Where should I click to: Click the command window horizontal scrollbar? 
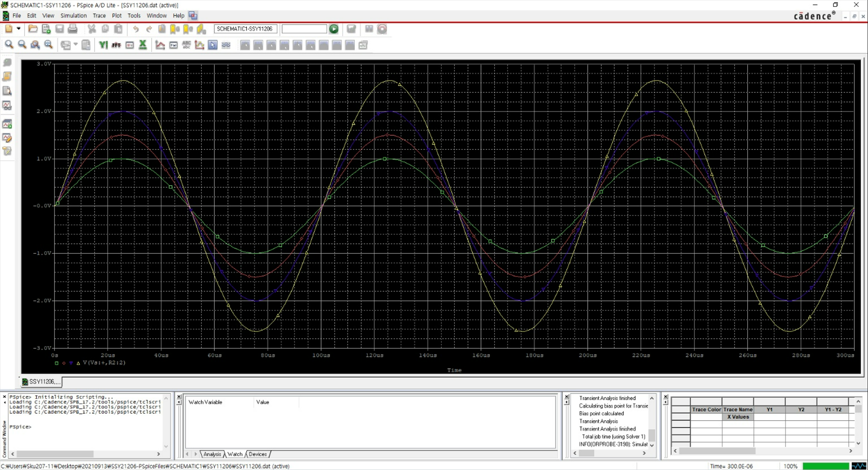coord(55,454)
